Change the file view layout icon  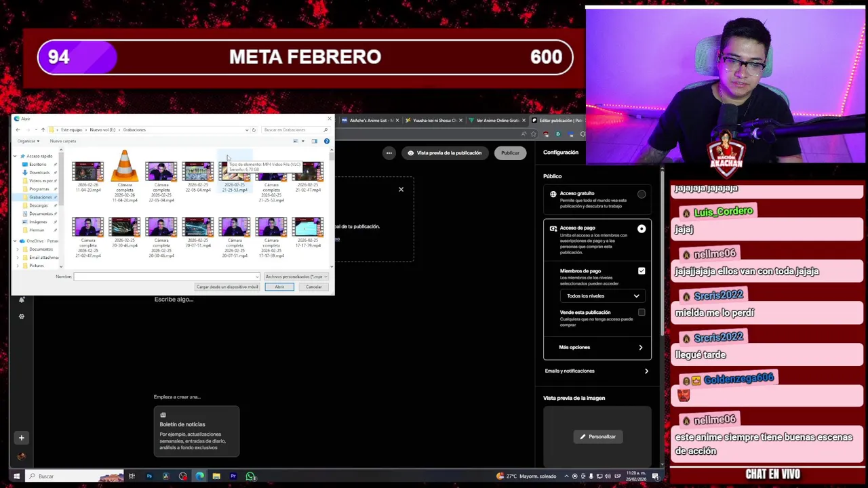coord(296,141)
